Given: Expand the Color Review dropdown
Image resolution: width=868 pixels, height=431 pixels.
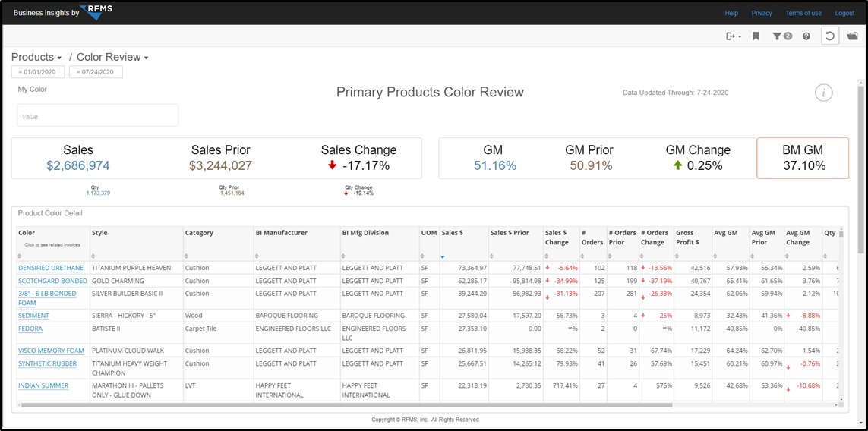Looking at the screenshot, I should point(113,58).
